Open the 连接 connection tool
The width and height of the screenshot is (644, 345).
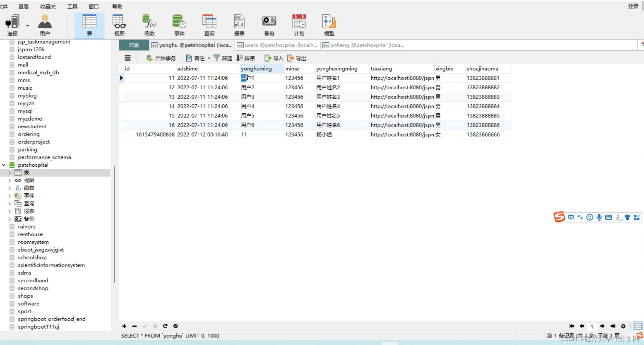pos(12,25)
